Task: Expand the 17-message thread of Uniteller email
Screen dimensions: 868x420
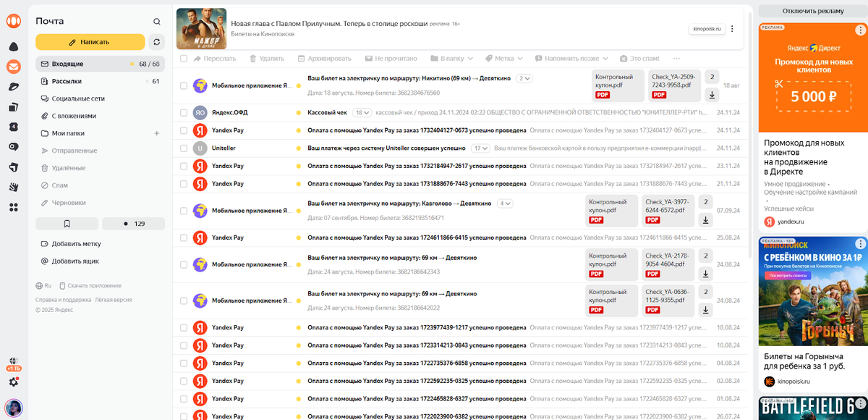Action: pos(480,148)
